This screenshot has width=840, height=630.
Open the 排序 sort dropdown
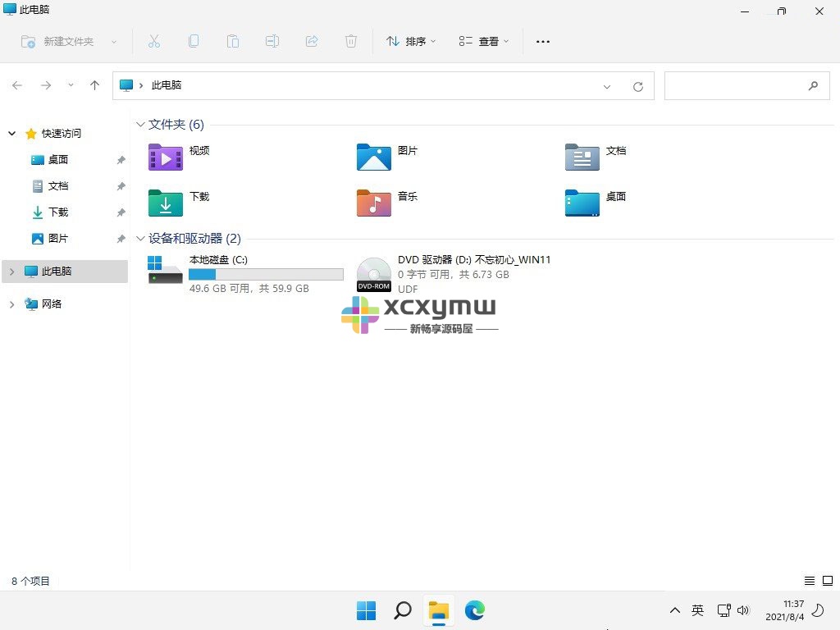410,41
